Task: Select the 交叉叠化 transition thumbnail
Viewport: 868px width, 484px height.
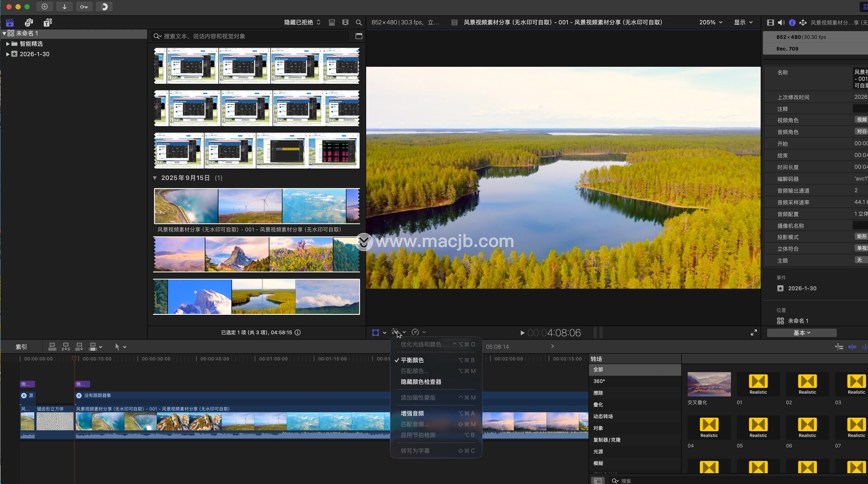Action: click(709, 384)
